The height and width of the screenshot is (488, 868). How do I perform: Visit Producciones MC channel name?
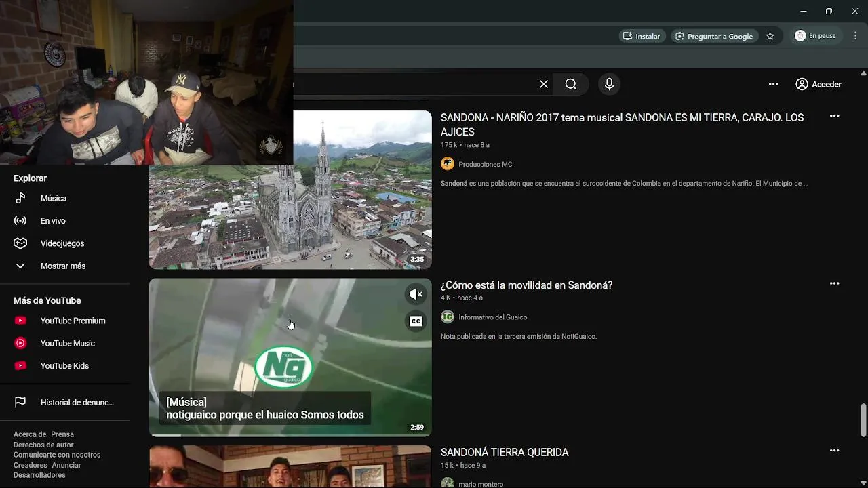tap(486, 164)
